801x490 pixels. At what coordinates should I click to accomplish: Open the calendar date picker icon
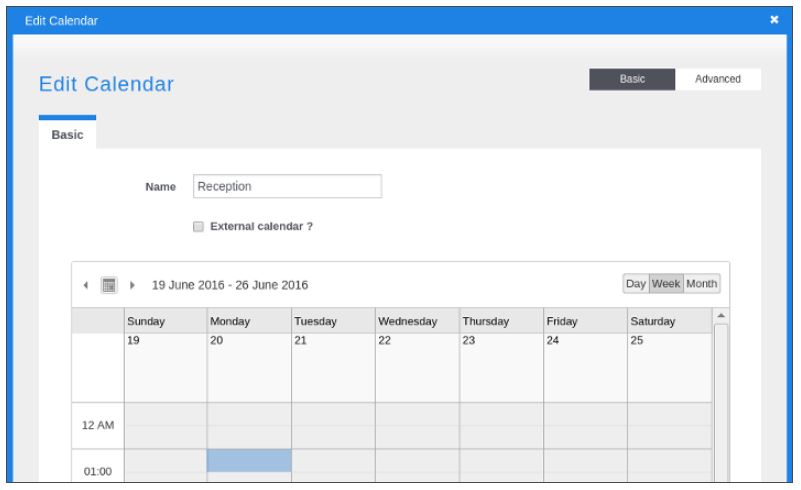pyautogui.click(x=110, y=285)
